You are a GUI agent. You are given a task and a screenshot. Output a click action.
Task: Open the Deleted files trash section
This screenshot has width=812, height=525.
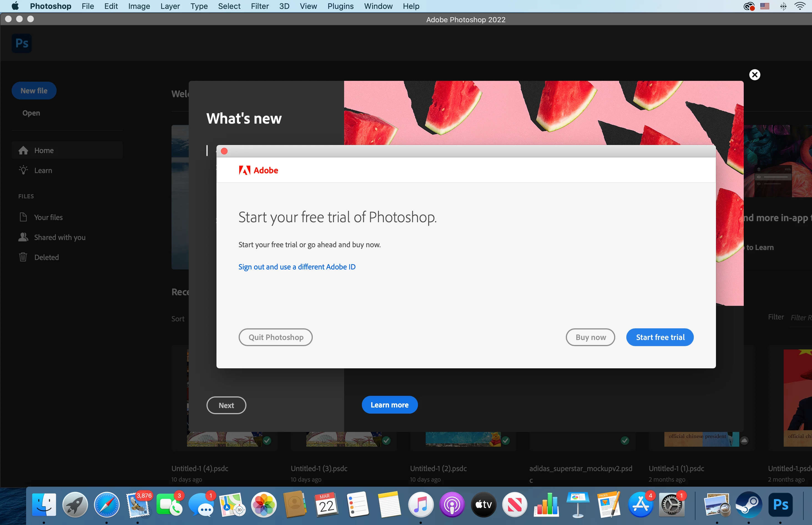click(x=46, y=257)
